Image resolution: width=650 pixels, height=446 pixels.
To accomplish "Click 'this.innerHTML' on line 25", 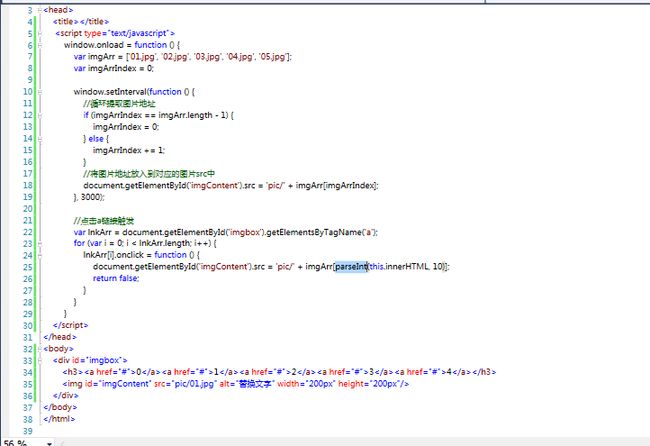I will pos(398,267).
